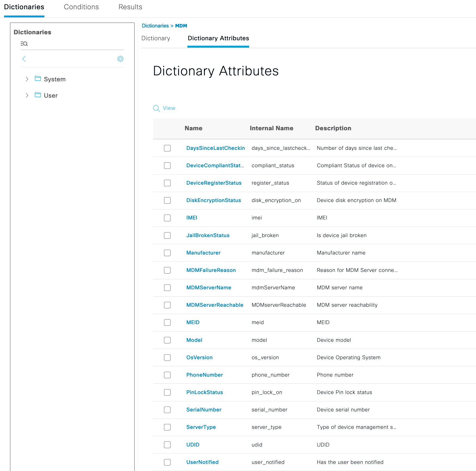
Task: Open the Dictionaries breadcrumb link
Action: (155, 26)
